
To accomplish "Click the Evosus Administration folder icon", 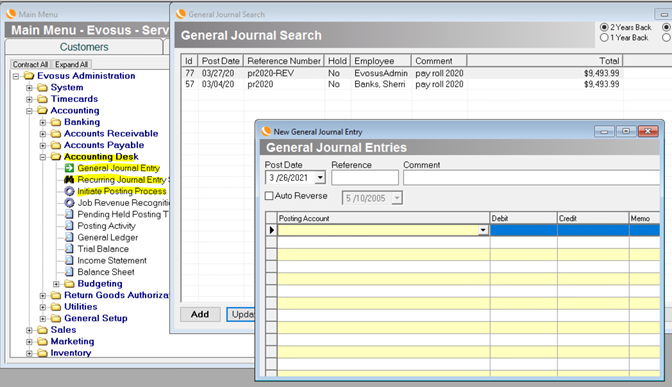I will pos(29,76).
